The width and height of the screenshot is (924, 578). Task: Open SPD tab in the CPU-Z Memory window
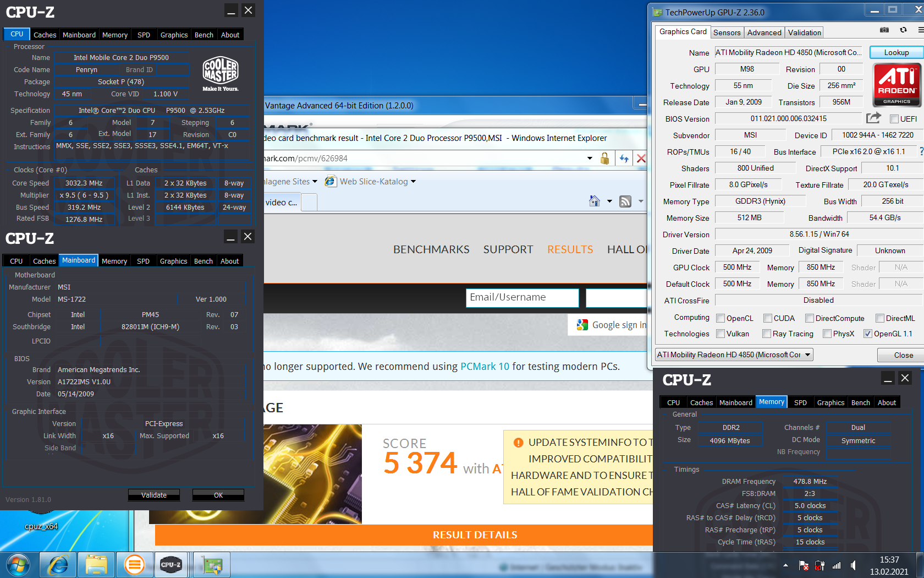(x=801, y=402)
